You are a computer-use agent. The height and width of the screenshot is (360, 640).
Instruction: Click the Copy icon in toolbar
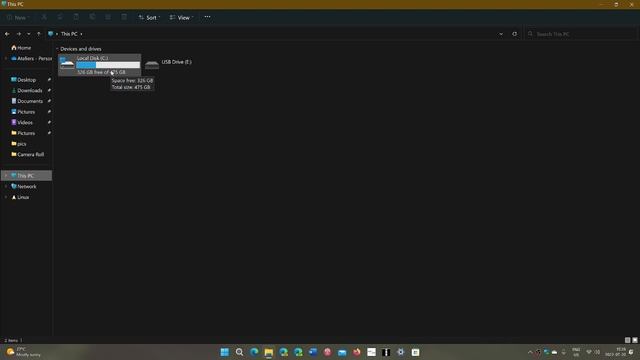[60, 17]
